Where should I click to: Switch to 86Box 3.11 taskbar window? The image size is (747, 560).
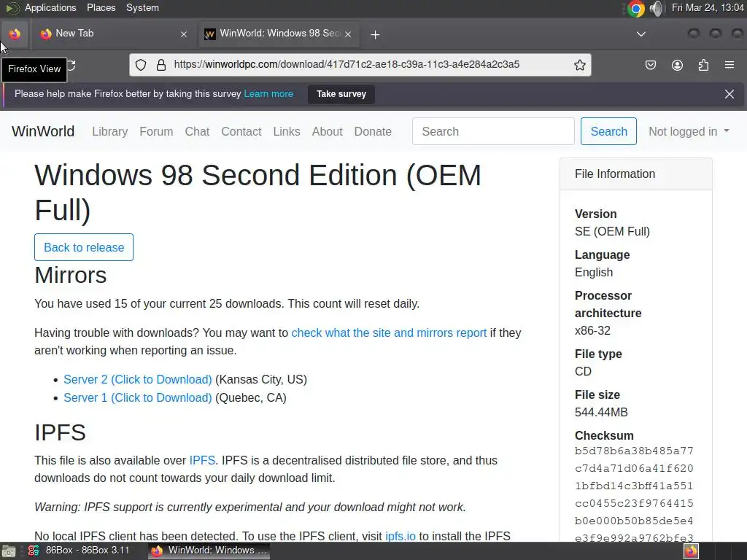(x=79, y=551)
